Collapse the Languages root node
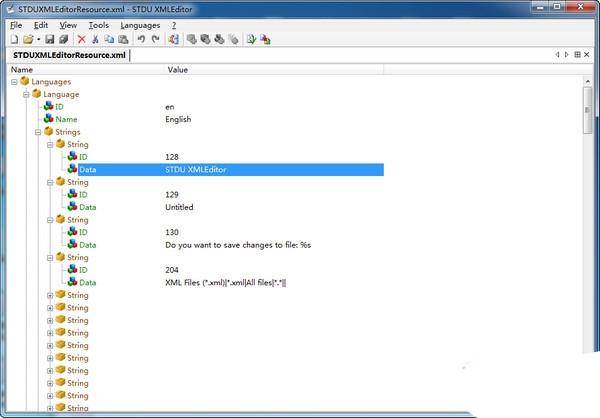 tap(14, 82)
